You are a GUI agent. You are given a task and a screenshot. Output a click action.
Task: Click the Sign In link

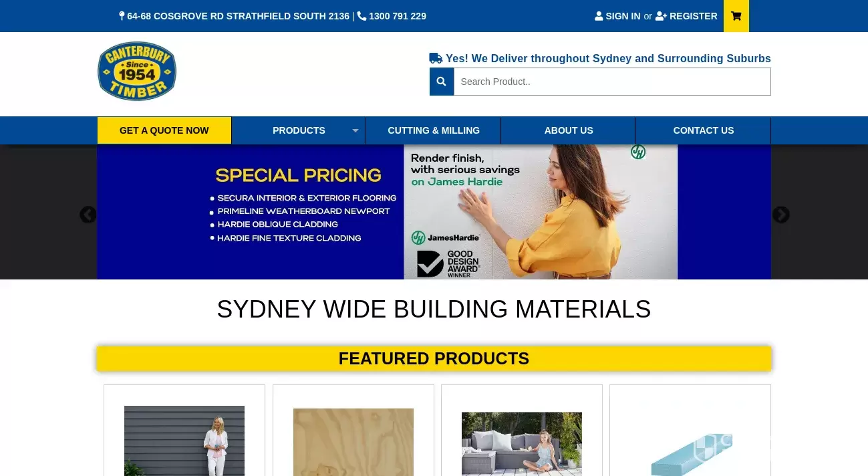tap(617, 16)
